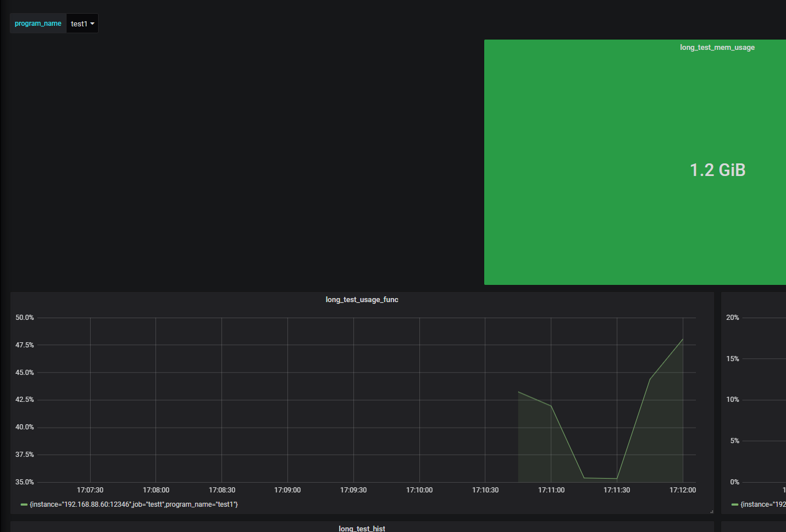Image resolution: width=786 pixels, height=532 pixels.
Task: Click the 20% Y-axis label in the right panel
Action: click(733, 318)
